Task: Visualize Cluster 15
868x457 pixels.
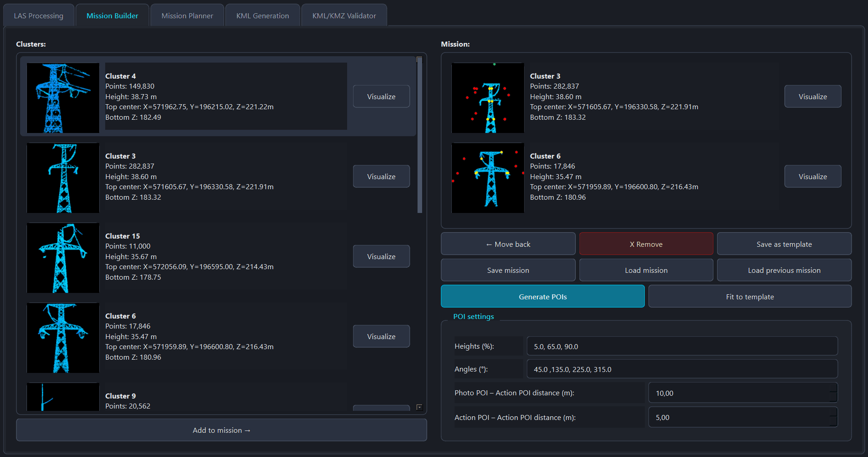Action: [x=381, y=256]
